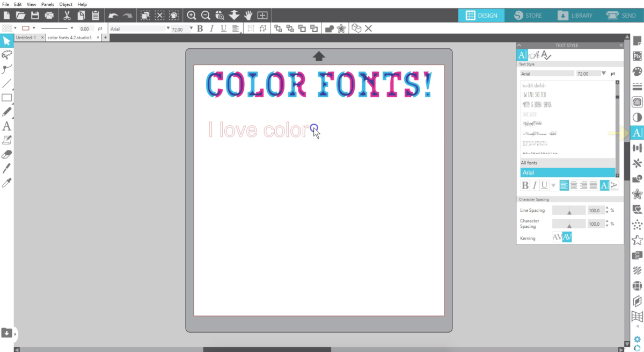The image size is (644, 352).
Task: Expand the fill pattern dropdown
Action: tap(15, 28)
